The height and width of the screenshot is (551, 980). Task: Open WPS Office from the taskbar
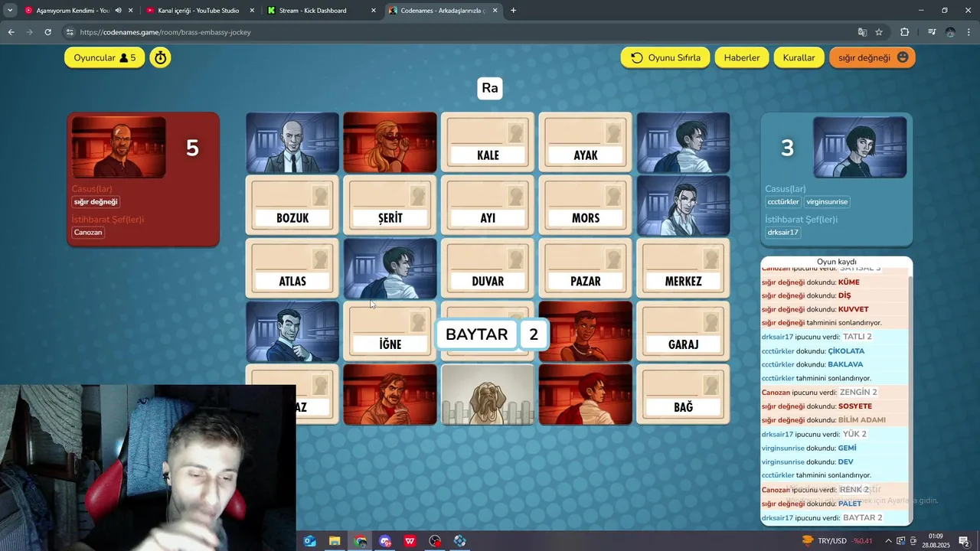tap(410, 541)
